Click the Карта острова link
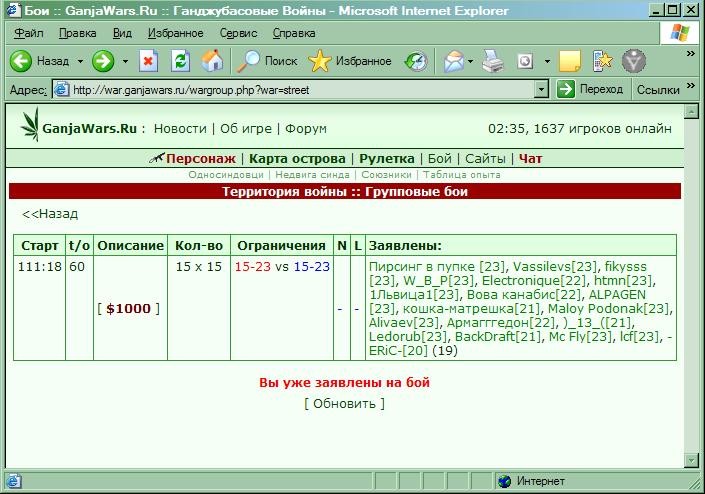 tap(297, 159)
